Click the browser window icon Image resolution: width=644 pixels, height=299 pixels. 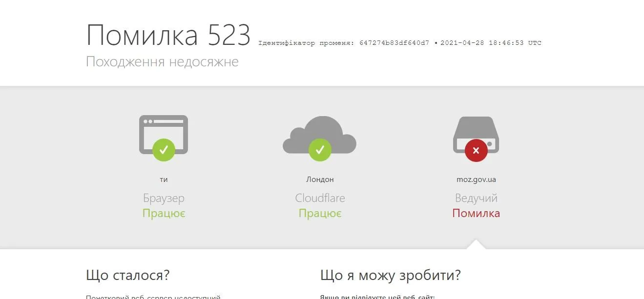point(164,135)
